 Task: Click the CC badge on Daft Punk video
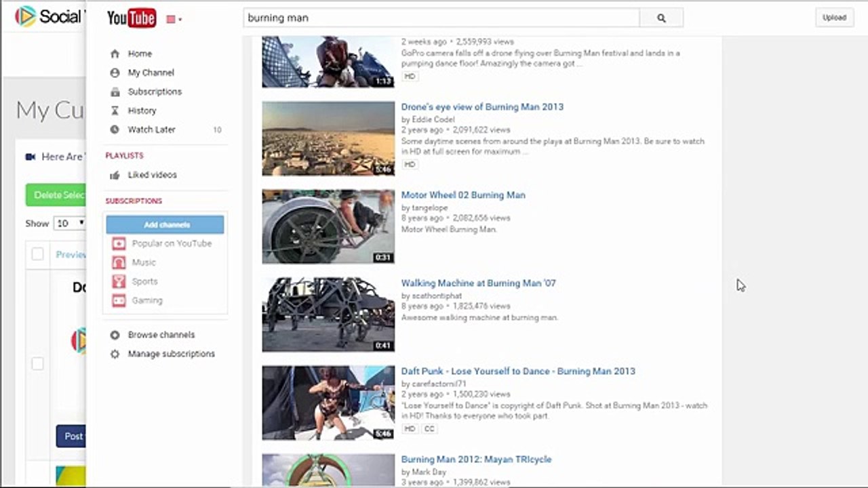click(x=429, y=428)
